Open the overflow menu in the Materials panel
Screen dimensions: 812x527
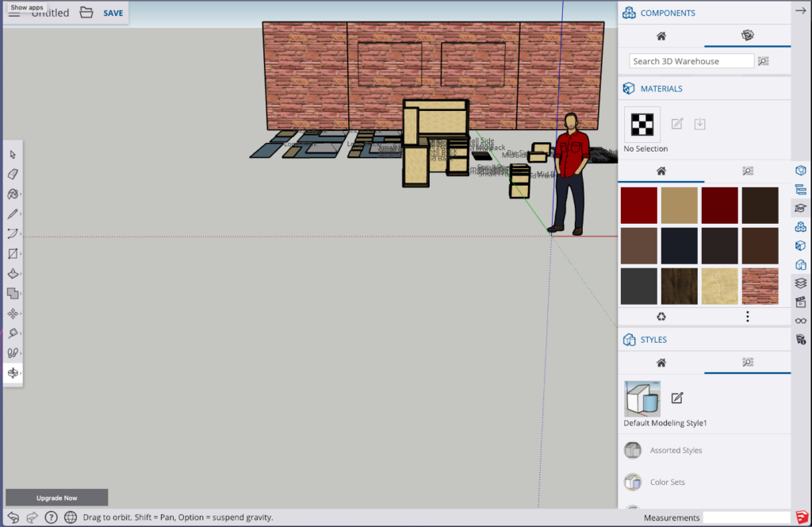747,316
